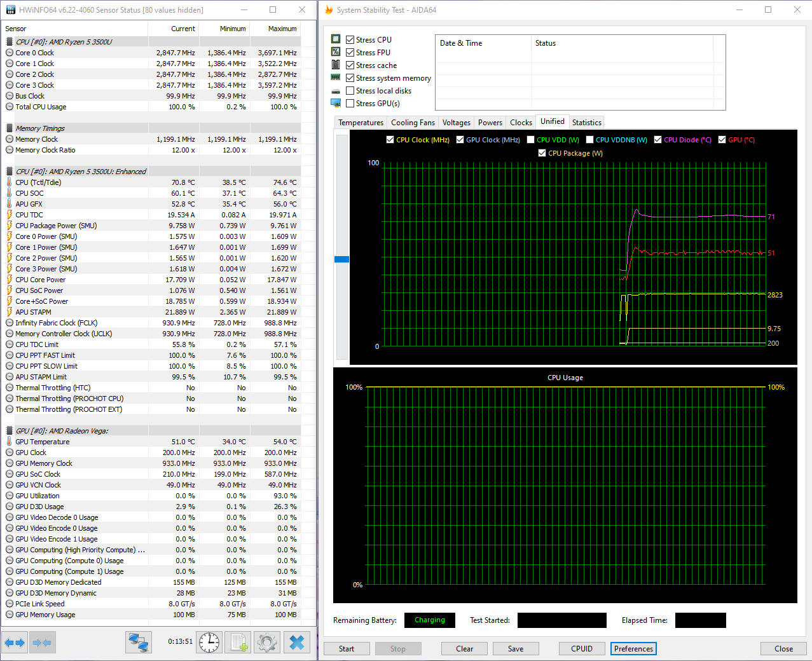The image size is (812, 661).
Task: Click the Preferences button
Action: 633,649
